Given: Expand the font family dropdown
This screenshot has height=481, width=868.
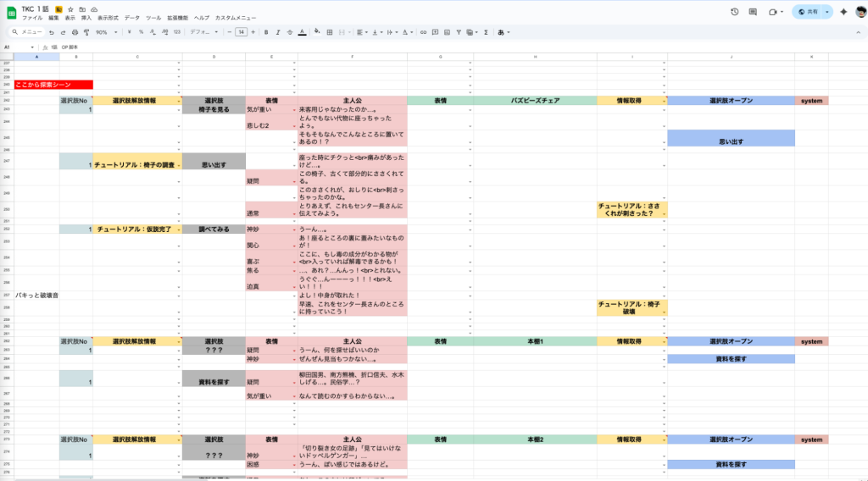Looking at the screenshot, I should click(203, 32).
